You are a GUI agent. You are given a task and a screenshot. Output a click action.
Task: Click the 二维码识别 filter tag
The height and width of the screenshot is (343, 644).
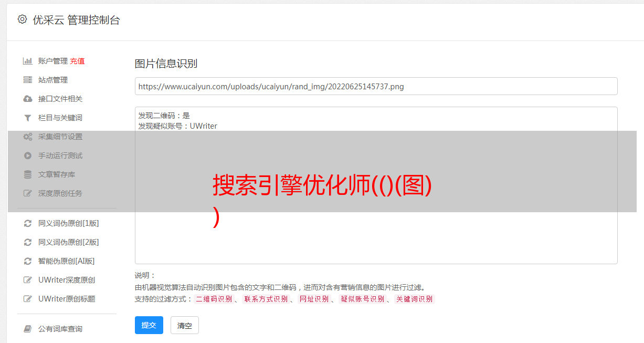pos(214,299)
